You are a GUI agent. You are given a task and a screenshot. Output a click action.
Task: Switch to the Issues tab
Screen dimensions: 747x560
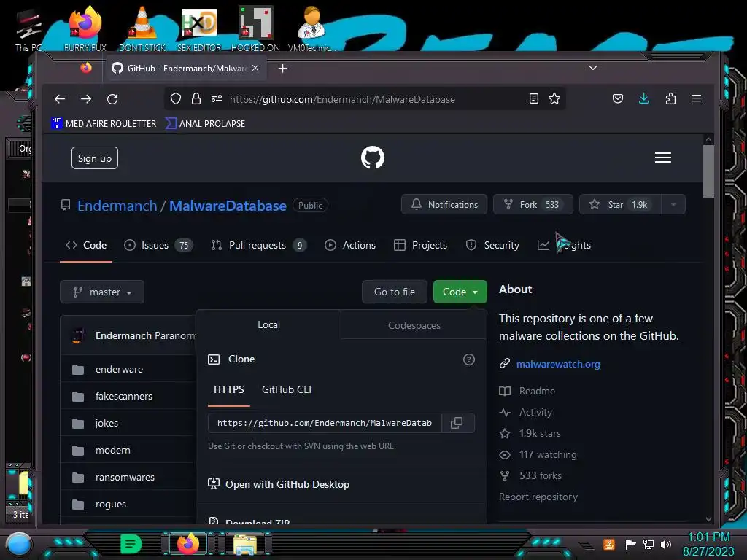(158, 245)
